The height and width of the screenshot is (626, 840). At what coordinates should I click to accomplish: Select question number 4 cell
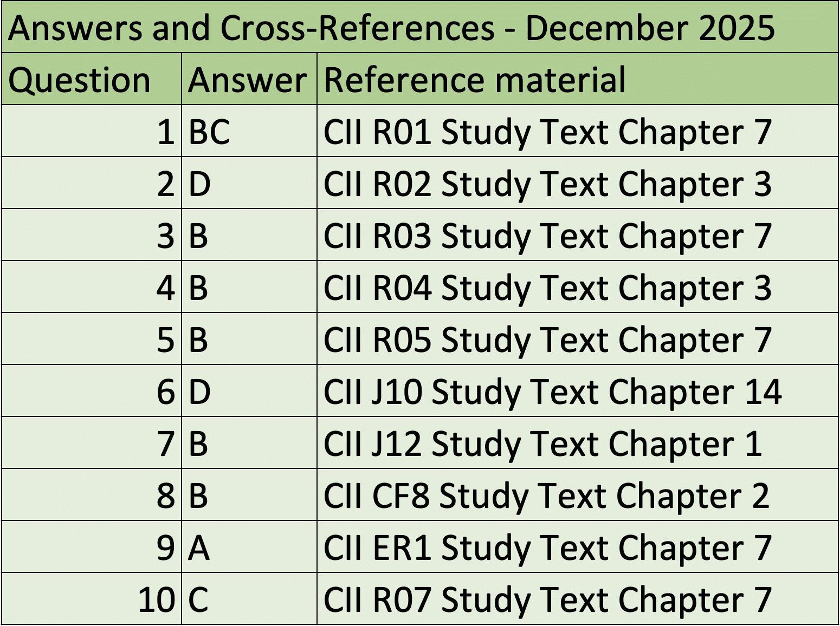tap(91, 287)
